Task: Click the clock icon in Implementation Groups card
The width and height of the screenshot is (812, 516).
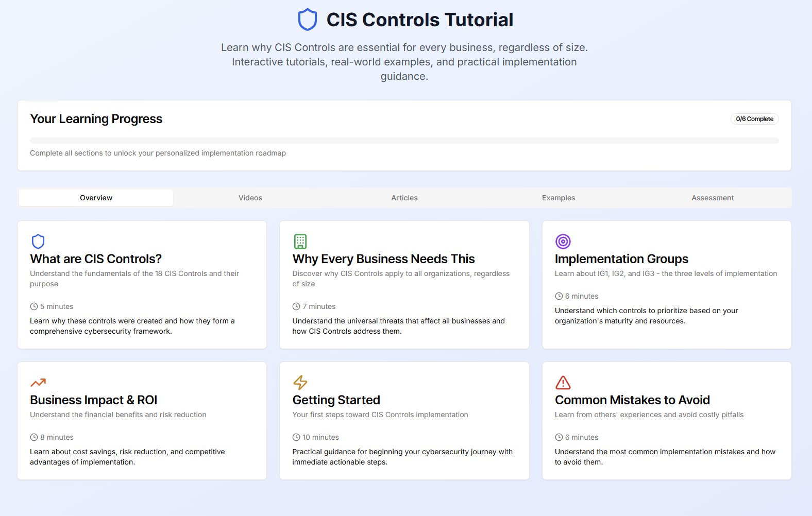Action: [x=559, y=296]
